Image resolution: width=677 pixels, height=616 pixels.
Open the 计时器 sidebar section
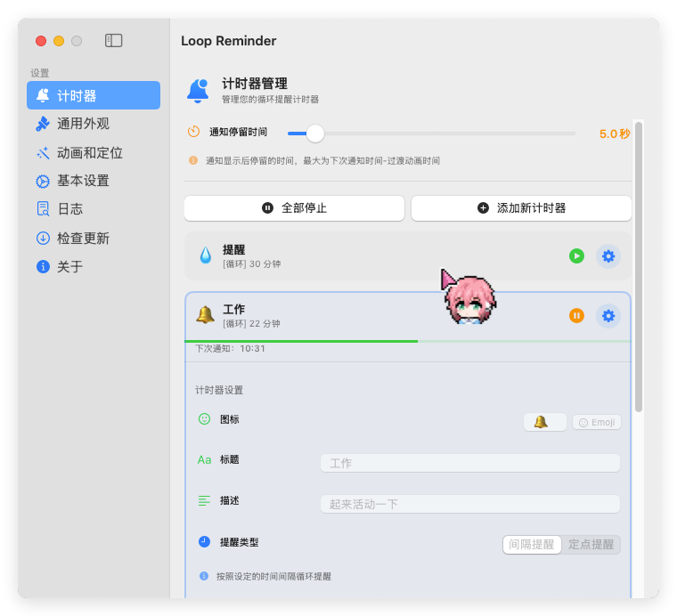click(94, 95)
